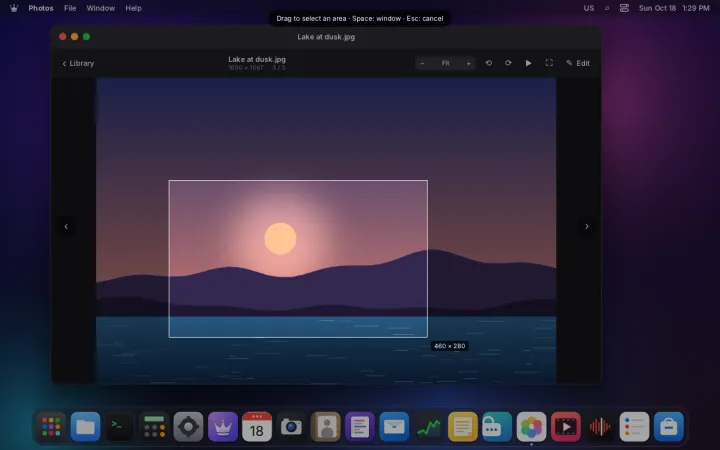720x450 pixels.
Task: Click the sun in the photo
Action: (280, 239)
